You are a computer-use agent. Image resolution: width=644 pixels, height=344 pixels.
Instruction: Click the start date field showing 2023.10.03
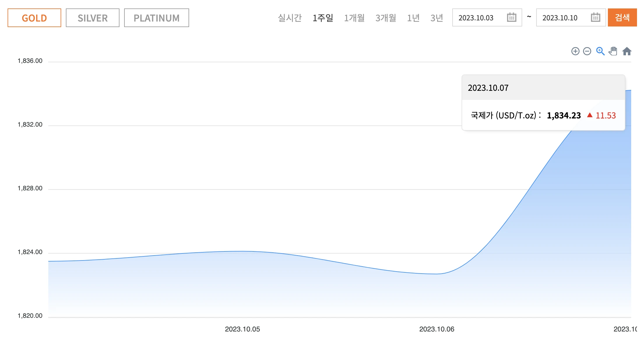pyautogui.click(x=476, y=17)
